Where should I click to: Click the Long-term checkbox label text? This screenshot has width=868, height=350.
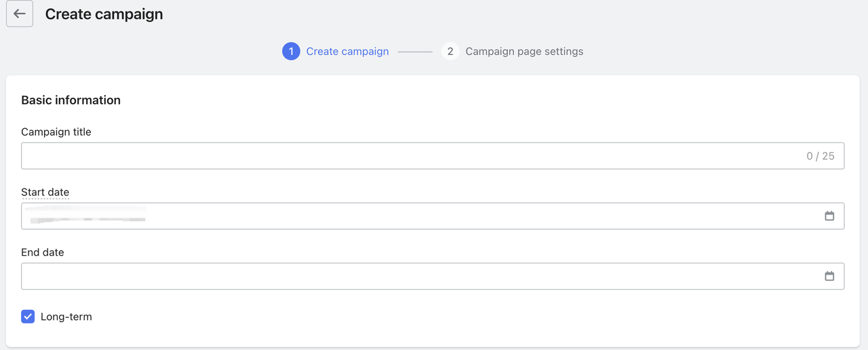pos(66,317)
